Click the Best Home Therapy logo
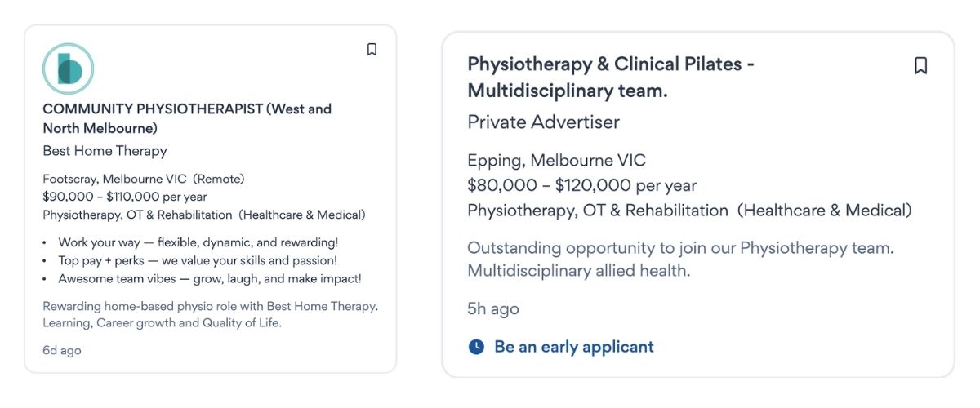Viewport: 980px width, 408px height. tap(69, 69)
